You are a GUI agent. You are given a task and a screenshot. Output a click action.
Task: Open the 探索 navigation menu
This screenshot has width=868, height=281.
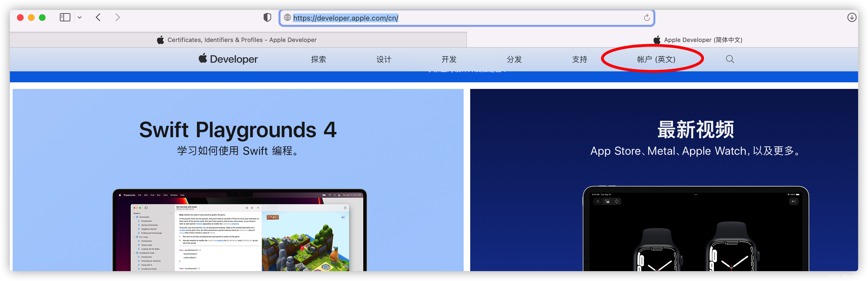[319, 59]
